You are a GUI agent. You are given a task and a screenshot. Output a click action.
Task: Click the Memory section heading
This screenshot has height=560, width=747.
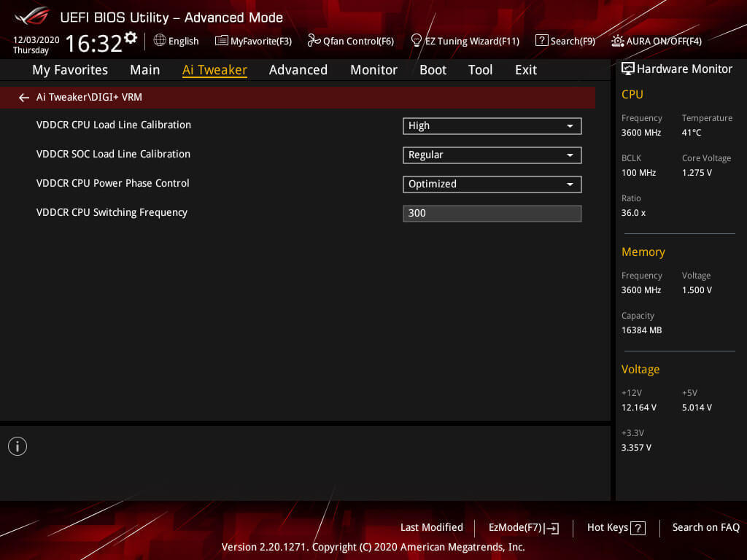(x=643, y=252)
